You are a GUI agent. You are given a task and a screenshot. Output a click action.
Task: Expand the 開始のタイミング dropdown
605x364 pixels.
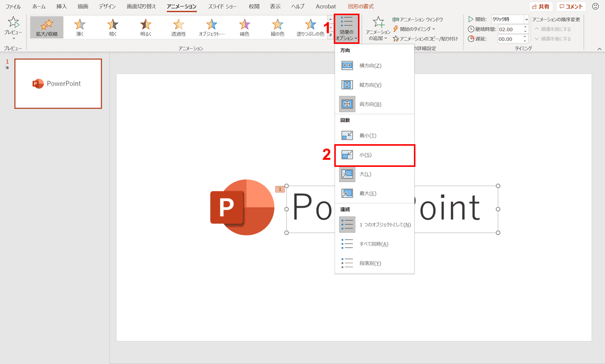point(414,29)
